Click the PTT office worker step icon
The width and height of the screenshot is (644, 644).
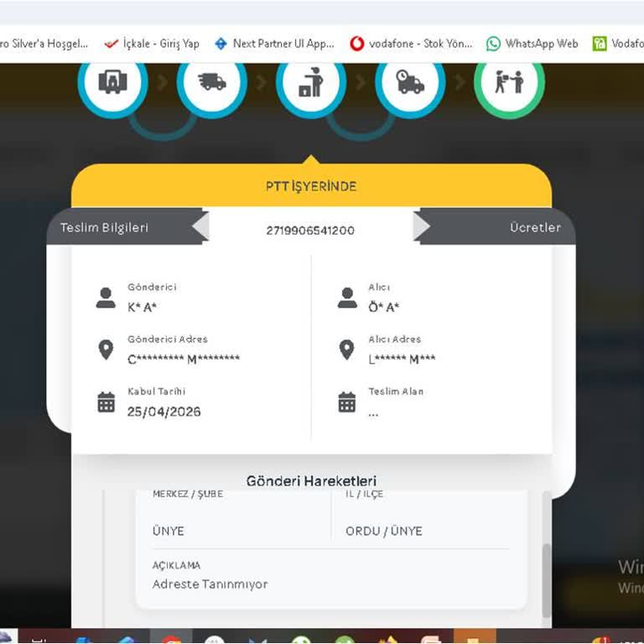pyautogui.click(x=311, y=81)
